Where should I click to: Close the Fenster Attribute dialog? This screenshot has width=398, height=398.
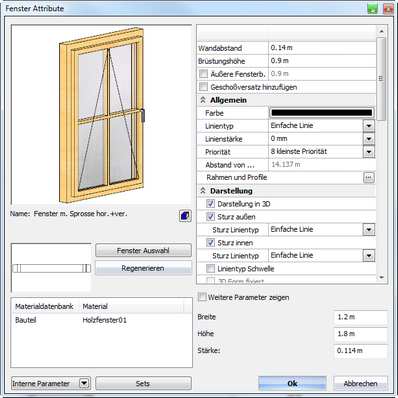point(388,9)
